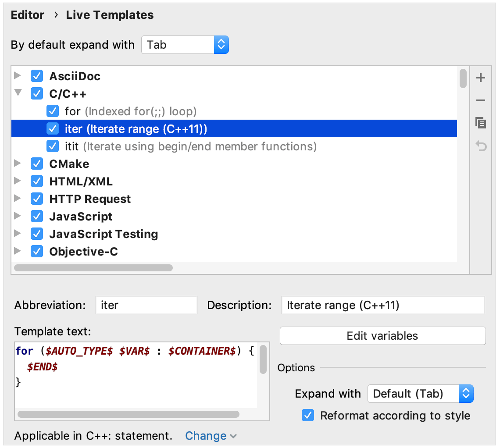This screenshot has width=500, height=448.
Task: Duplicate the selected live template
Action: tap(481, 123)
